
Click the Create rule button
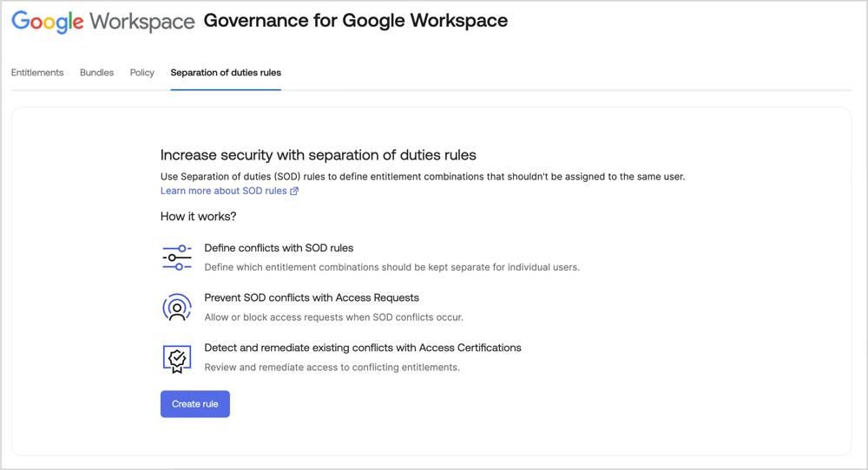[194, 404]
